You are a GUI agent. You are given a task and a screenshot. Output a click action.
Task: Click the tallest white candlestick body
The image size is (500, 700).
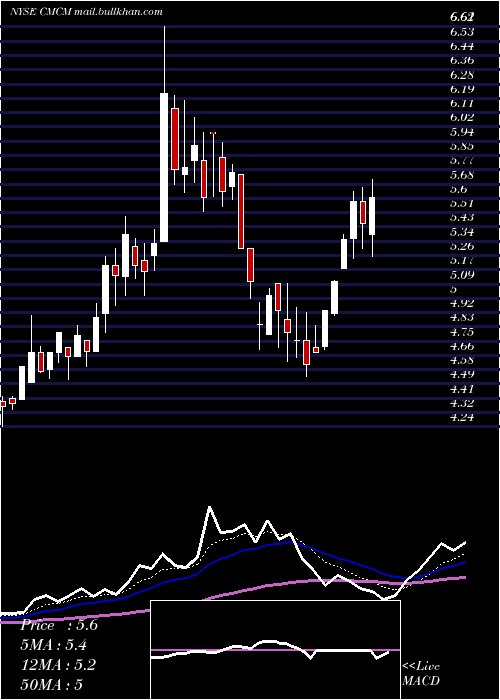pos(164,167)
